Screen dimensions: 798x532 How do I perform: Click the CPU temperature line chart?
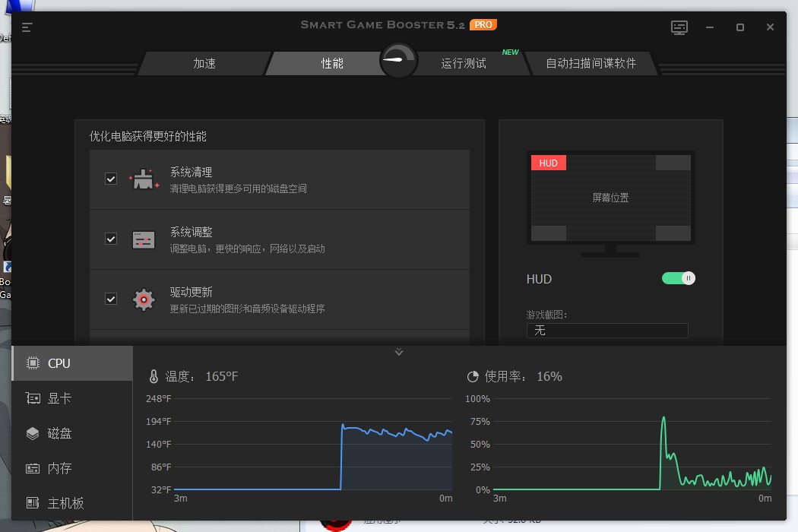tap(312, 444)
